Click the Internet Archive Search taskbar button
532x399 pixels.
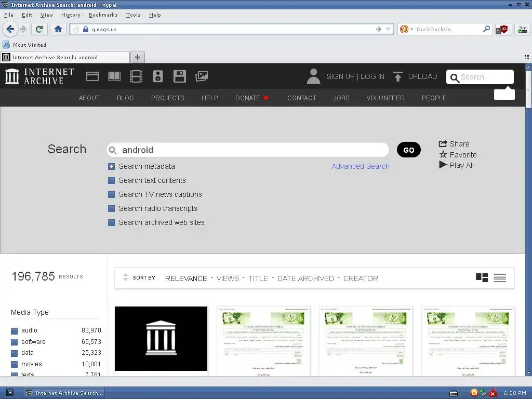64,393
